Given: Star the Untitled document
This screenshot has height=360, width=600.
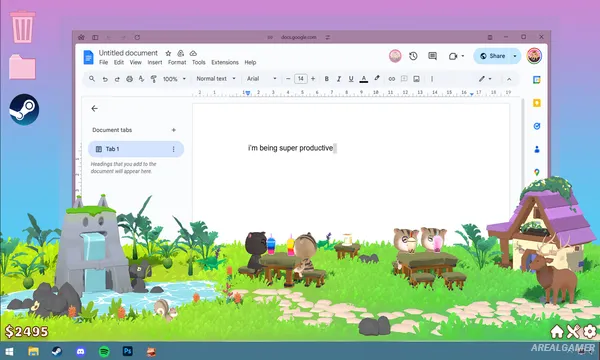Looking at the screenshot, I should pos(168,53).
